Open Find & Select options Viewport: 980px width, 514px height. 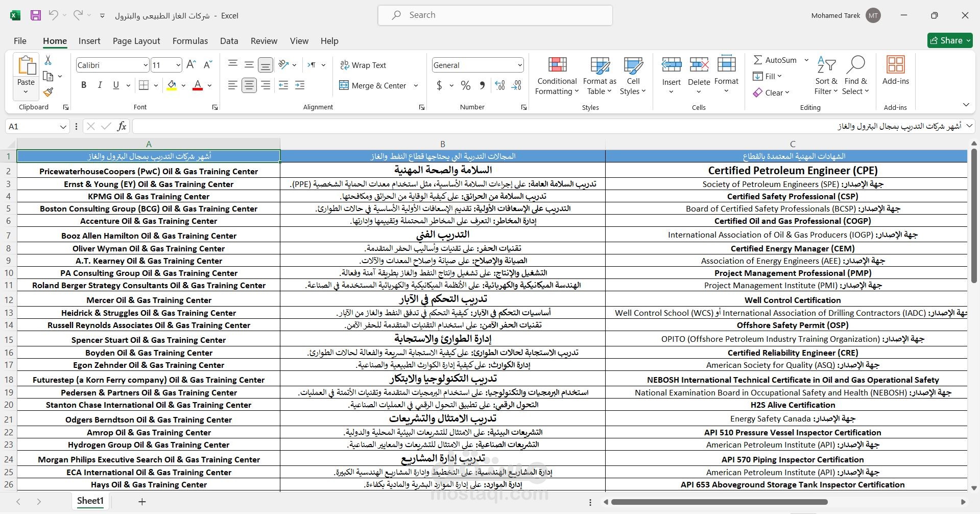click(856, 76)
